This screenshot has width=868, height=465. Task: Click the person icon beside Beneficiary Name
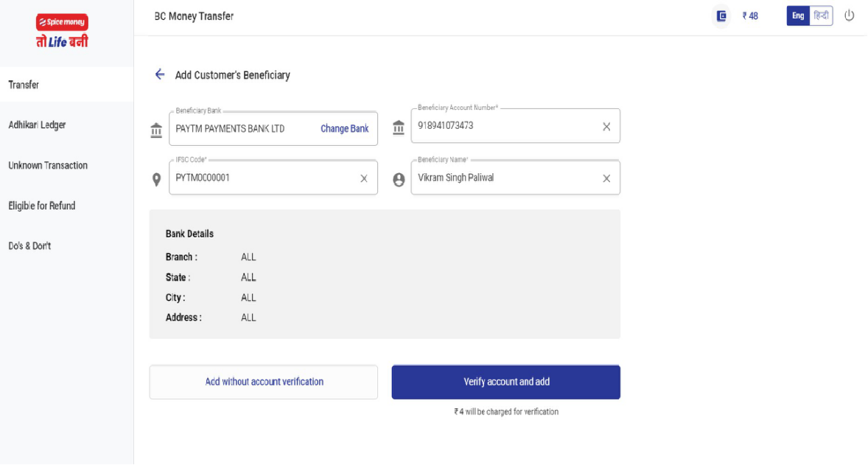click(x=399, y=180)
